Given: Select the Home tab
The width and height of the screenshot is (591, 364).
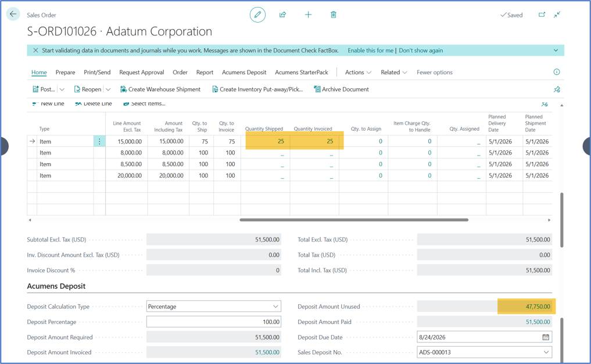Looking at the screenshot, I should point(39,72).
